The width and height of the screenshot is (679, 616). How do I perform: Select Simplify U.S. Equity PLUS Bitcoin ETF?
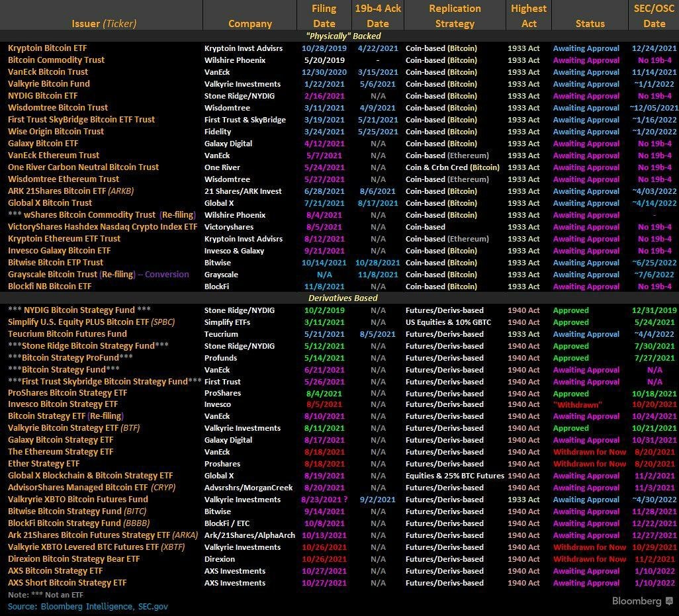(x=91, y=322)
